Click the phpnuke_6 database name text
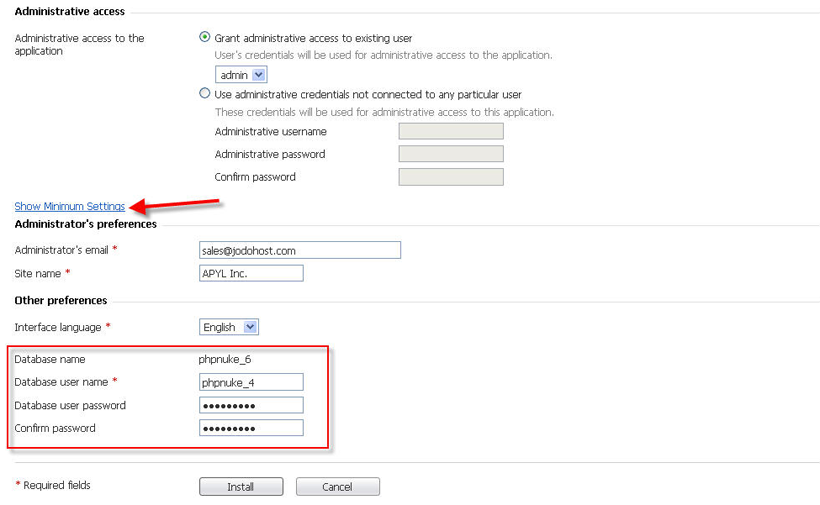Screen dimensions: 820x505 [x=225, y=359]
